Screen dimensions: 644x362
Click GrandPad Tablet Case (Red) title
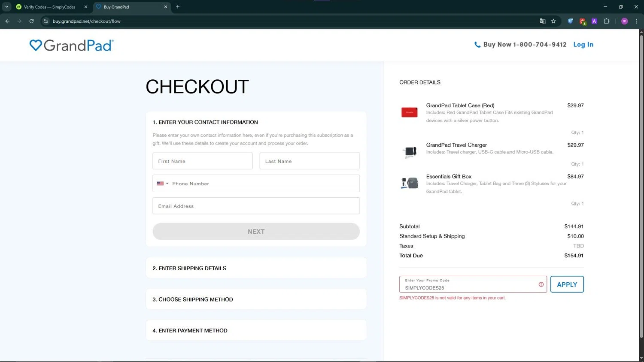click(460, 105)
